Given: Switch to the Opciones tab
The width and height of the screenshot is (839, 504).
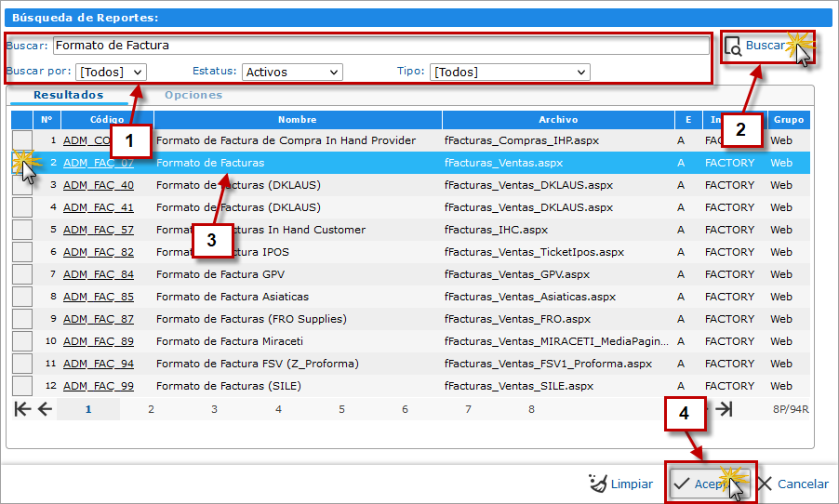Looking at the screenshot, I should click(193, 95).
